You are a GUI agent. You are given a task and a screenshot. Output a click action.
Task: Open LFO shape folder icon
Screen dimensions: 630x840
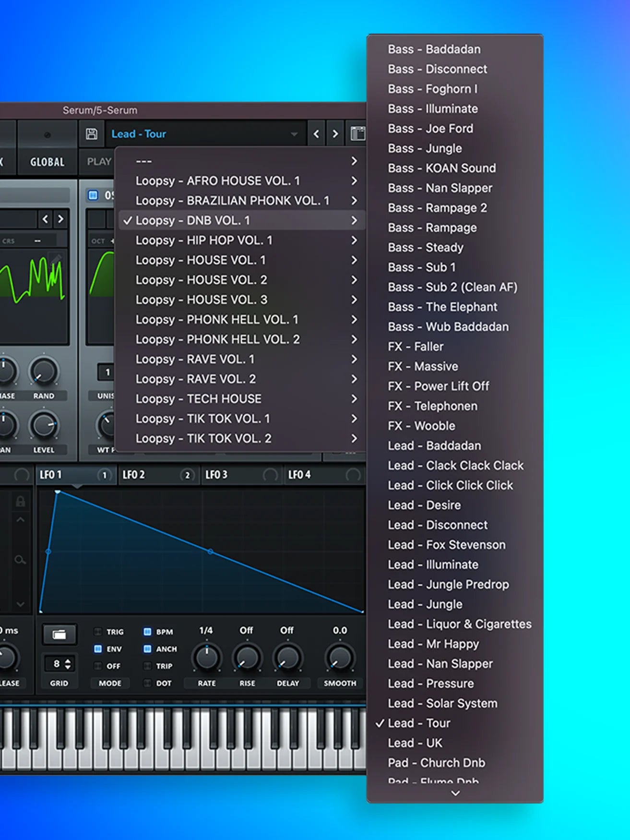point(59,635)
